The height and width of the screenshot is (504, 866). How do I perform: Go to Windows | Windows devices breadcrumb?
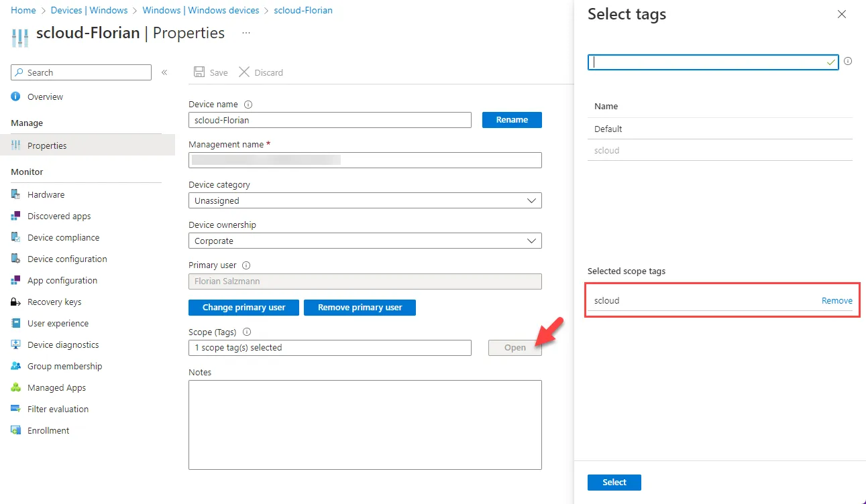(x=201, y=10)
